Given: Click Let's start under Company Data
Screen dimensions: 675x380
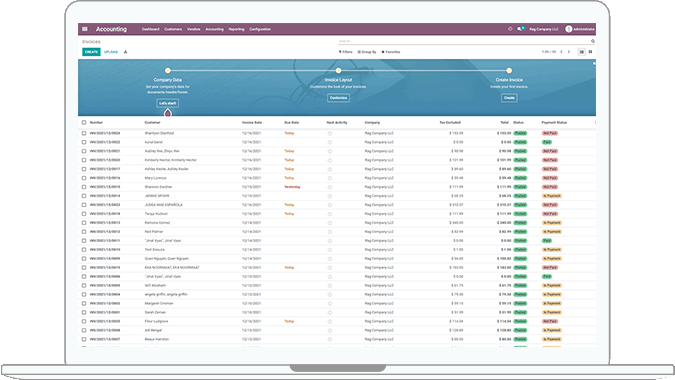Looking at the screenshot, I should tap(167, 103).
